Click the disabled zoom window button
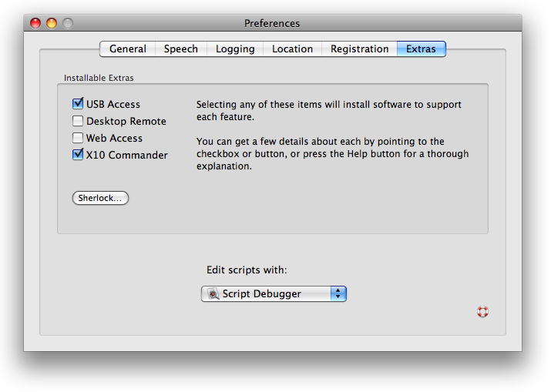The width and height of the screenshot is (551, 392). point(68,23)
